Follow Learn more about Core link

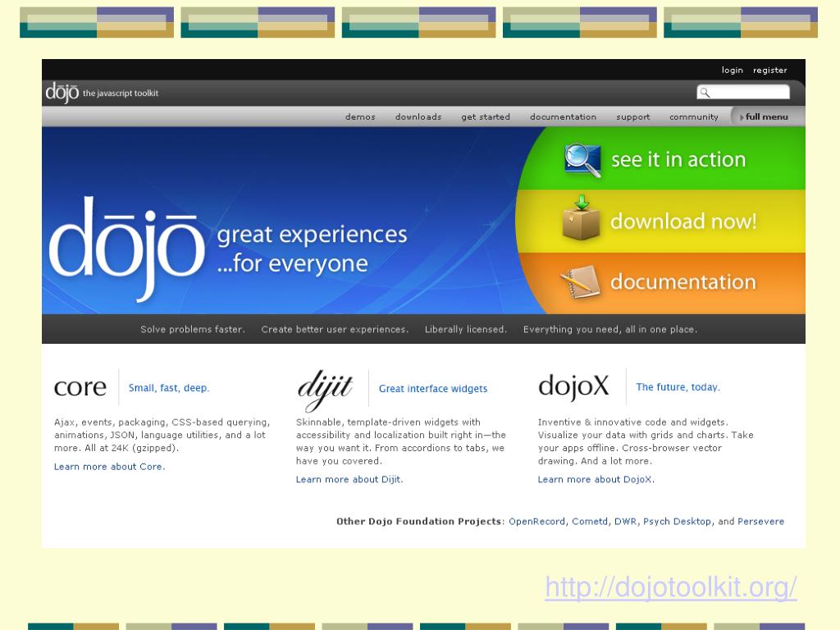coord(109,467)
